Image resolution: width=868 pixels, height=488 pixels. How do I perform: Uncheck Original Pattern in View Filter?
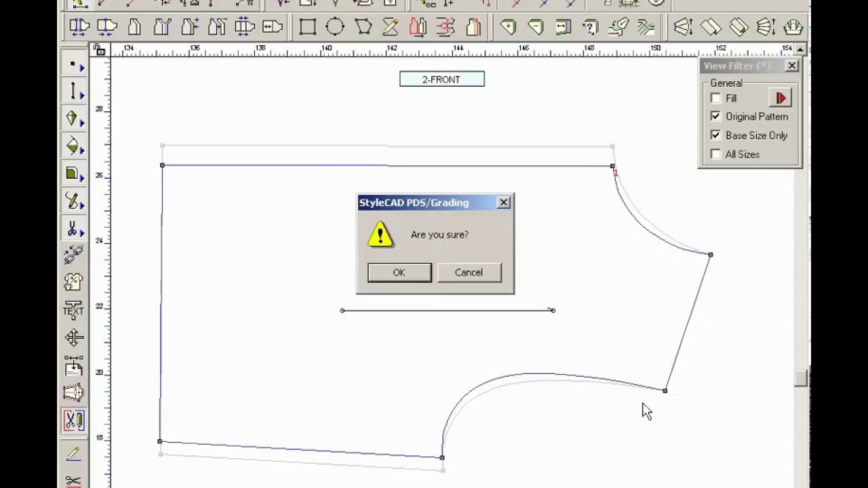point(715,117)
